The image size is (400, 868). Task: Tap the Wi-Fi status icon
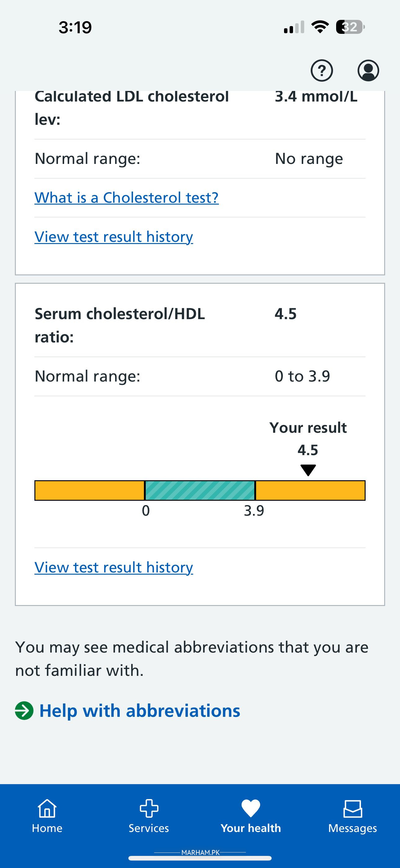tap(320, 27)
